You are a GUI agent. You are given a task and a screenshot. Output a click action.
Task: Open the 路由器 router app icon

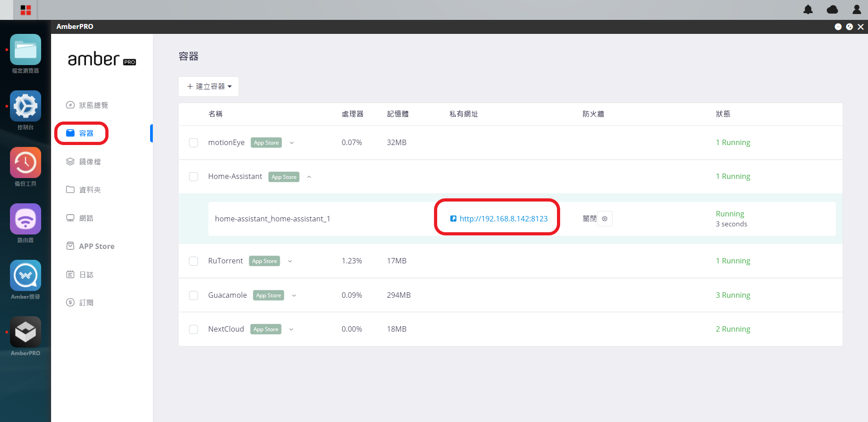pyautogui.click(x=25, y=219)
